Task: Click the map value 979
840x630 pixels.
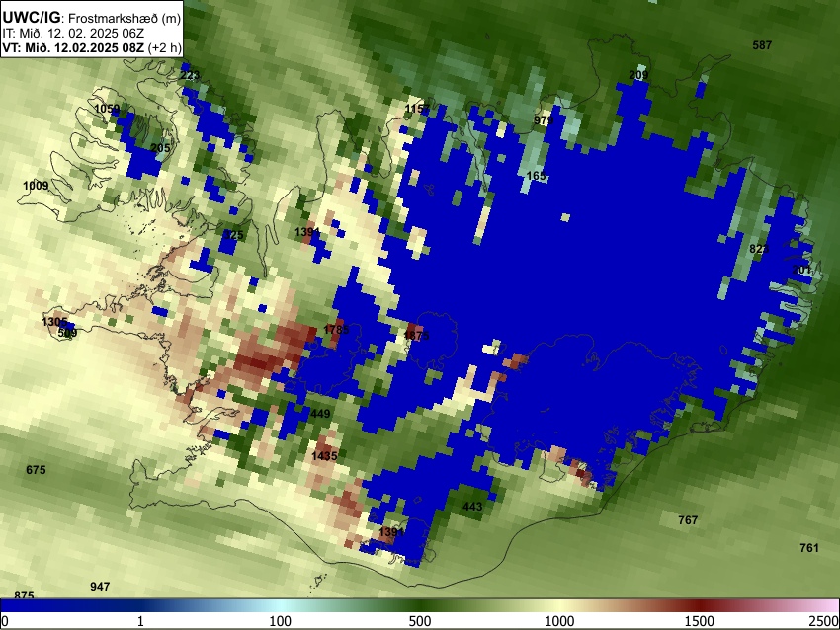Action: click(544, 120)
